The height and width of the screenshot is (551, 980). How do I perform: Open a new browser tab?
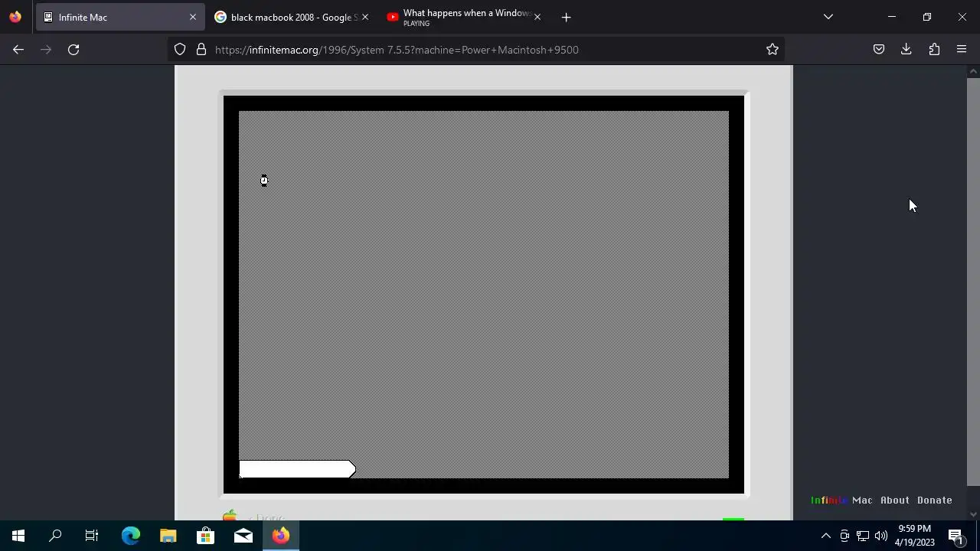click(566, 17)
